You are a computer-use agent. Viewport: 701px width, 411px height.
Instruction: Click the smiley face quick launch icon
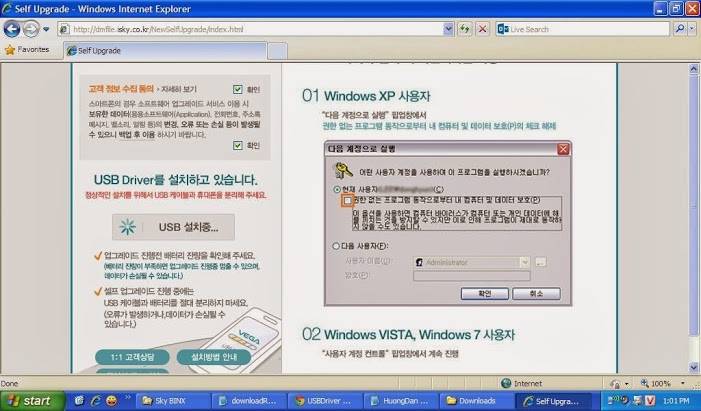pyautogui.click(x=111, y=401)
